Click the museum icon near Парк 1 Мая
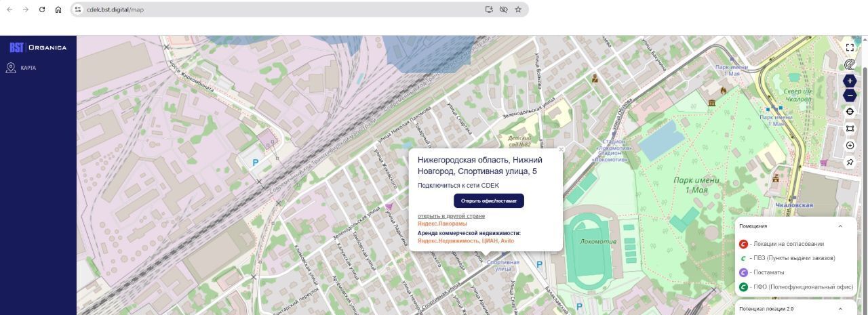 coord(712,103)
